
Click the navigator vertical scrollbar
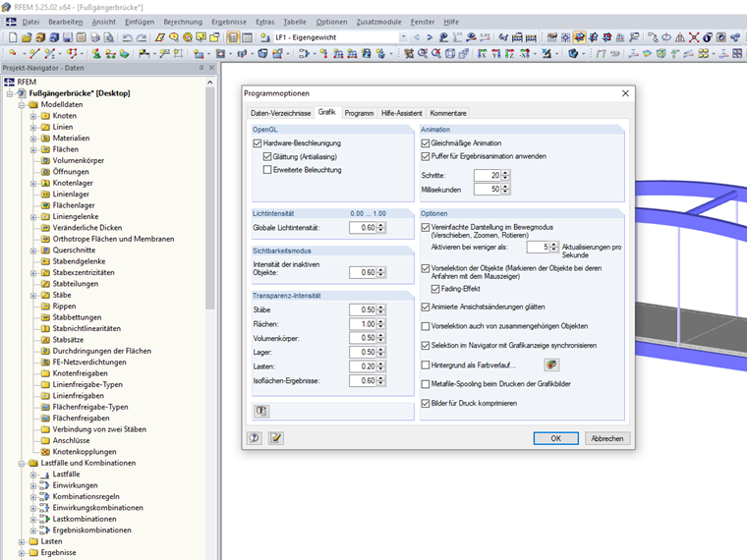(x=210, y=198)
